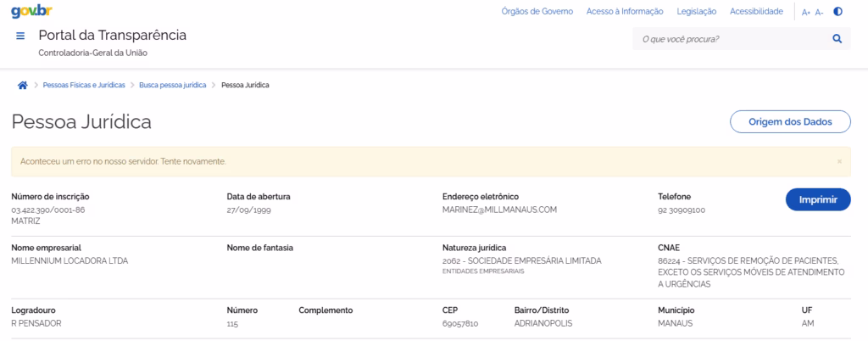Click the Imprimir button

[x=818, y=200]
